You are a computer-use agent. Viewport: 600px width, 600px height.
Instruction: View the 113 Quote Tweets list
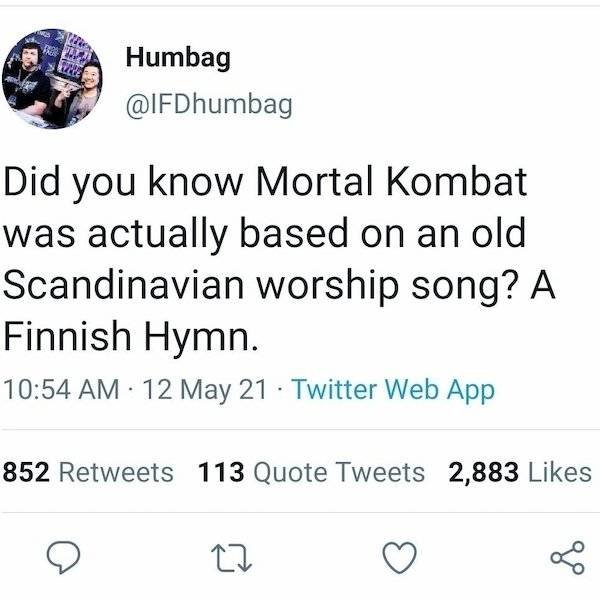click(x=311, y=472)
